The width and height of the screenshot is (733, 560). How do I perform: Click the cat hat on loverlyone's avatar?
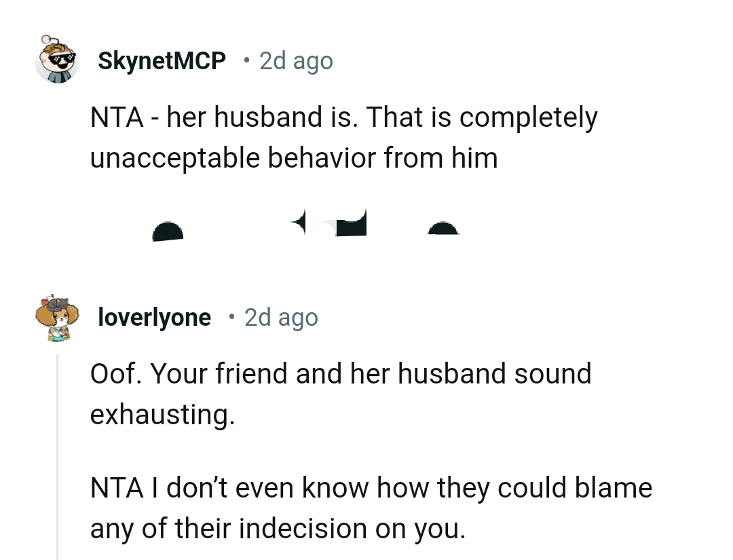pos(58,302)
